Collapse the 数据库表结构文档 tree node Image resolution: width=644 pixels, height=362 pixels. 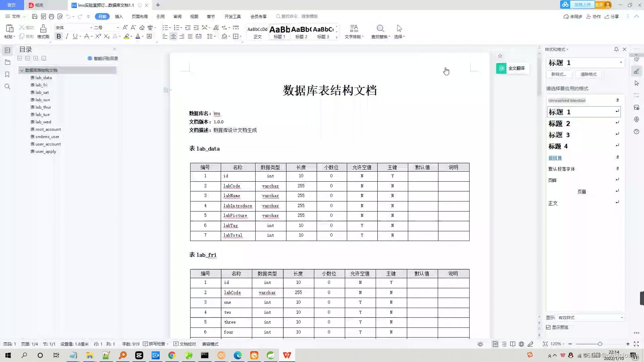pos(22,70)
